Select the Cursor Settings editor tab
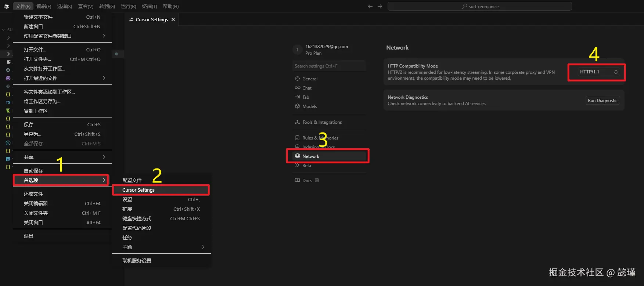644x286 pixels. click(x=152, y=19)
